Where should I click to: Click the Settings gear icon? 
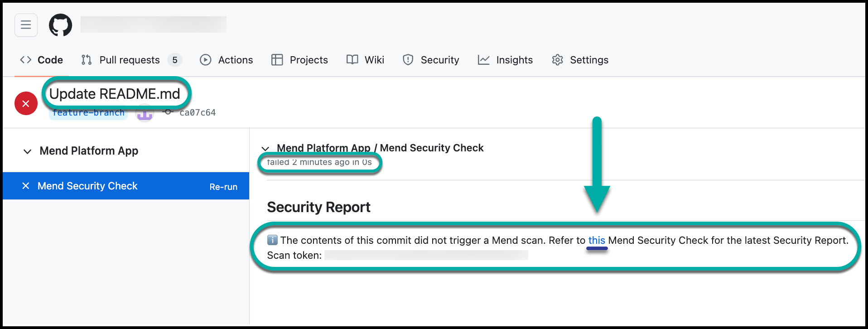coord(557,60)
